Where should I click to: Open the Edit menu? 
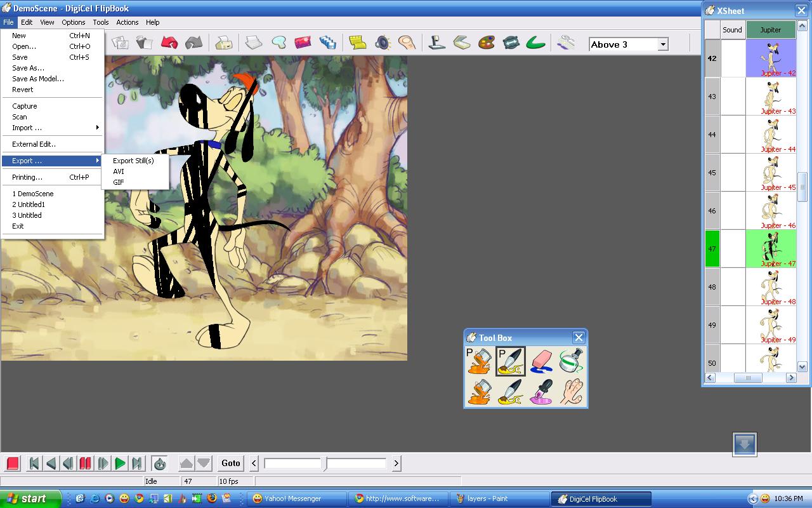[27, 22]
